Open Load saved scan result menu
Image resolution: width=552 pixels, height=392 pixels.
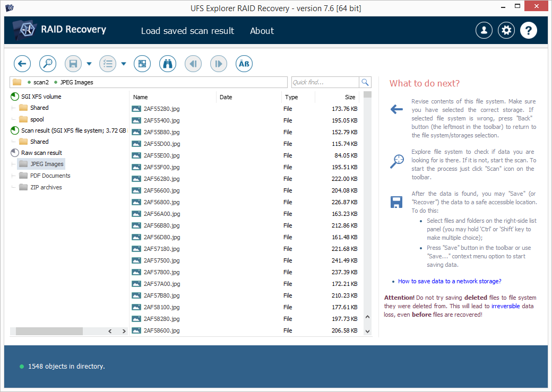click(187, 31)
